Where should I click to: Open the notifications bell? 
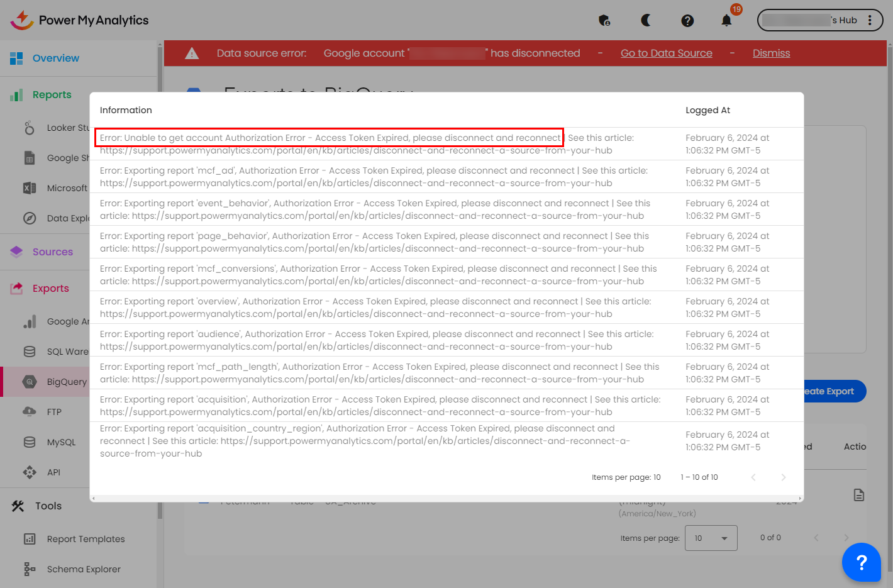[726, 21]
